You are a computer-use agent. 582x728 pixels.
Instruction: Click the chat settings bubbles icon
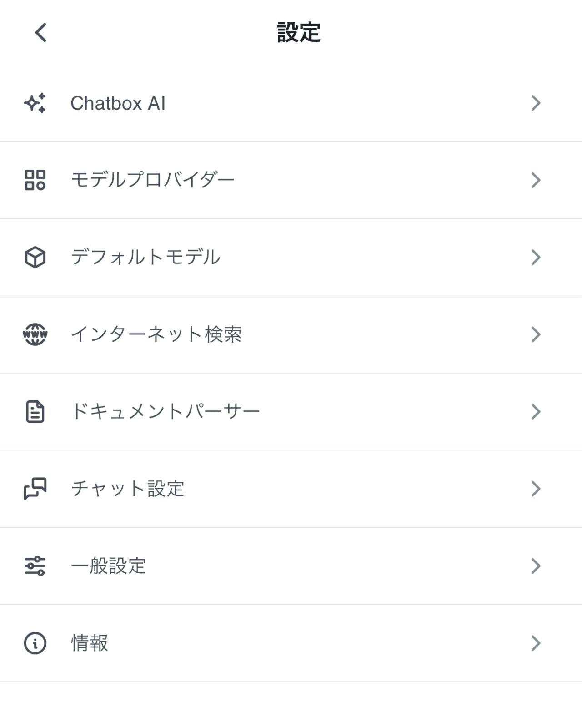click(x=35, y=489)
